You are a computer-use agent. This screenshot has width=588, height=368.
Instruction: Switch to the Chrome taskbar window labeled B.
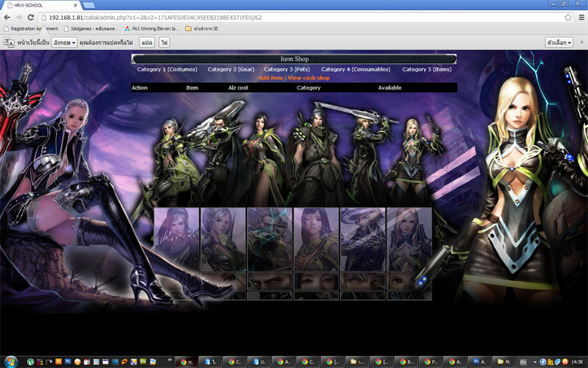(406, 362)
